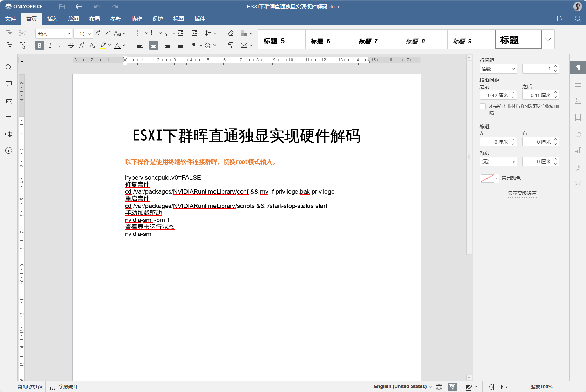Expand the styles gallery chevron

click(x=548, y=39)
